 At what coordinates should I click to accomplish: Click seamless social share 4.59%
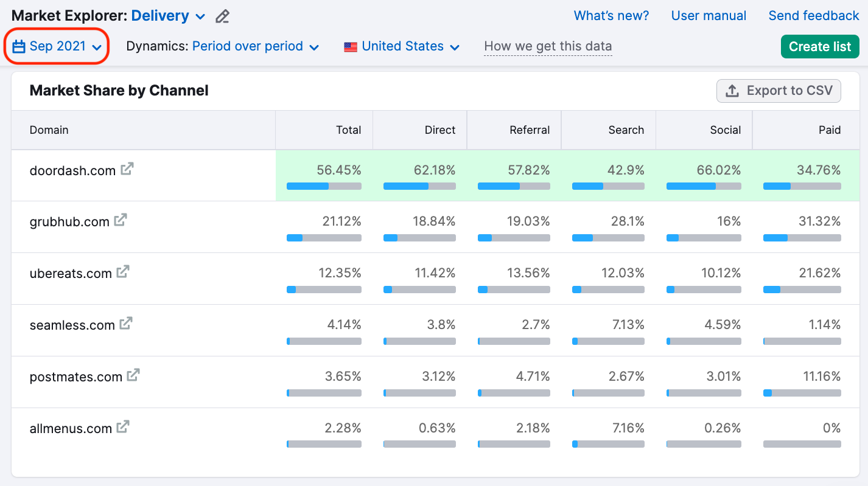tap(723, 325)
